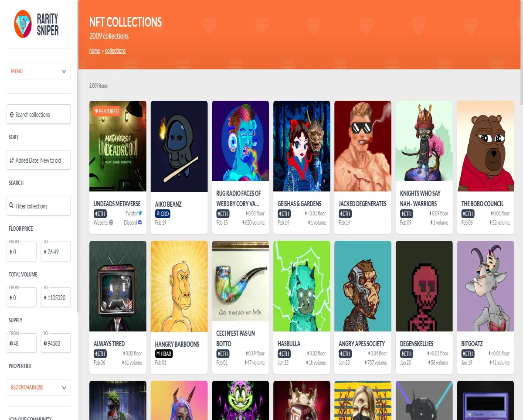Open the Rug Radio Faces of Web3 thumbnail
Screen dimensions: 523x420
[x=241, y=141]
